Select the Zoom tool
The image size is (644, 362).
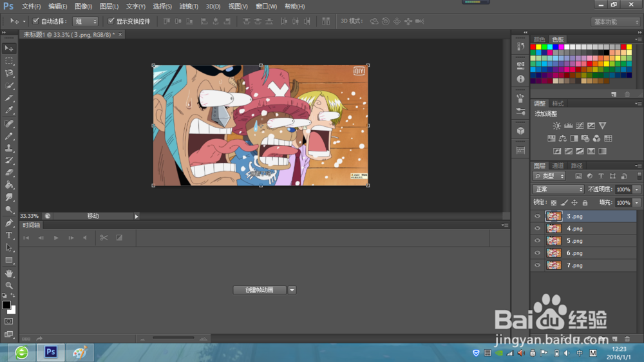coord(9,285)
